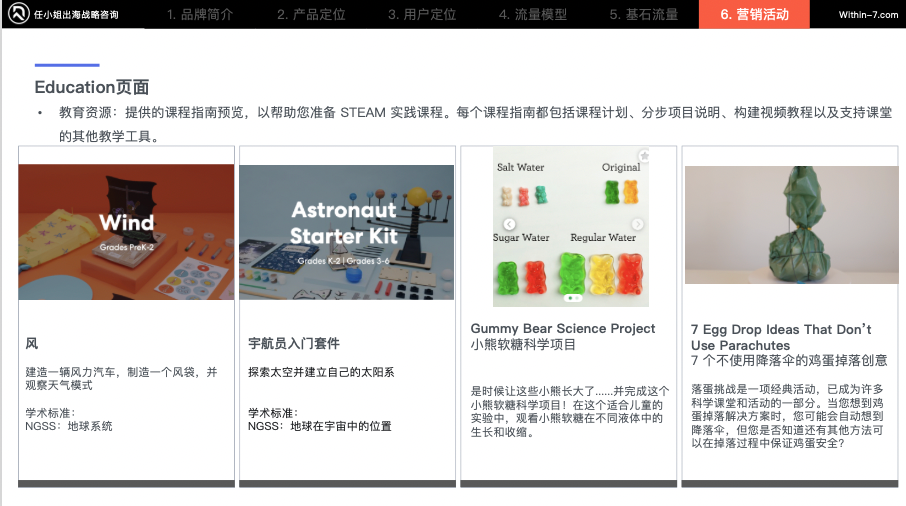The image size is (906, 506).
Task: Open the Astronaut Starter Kit thumbnail
Action: coord(347,232)
